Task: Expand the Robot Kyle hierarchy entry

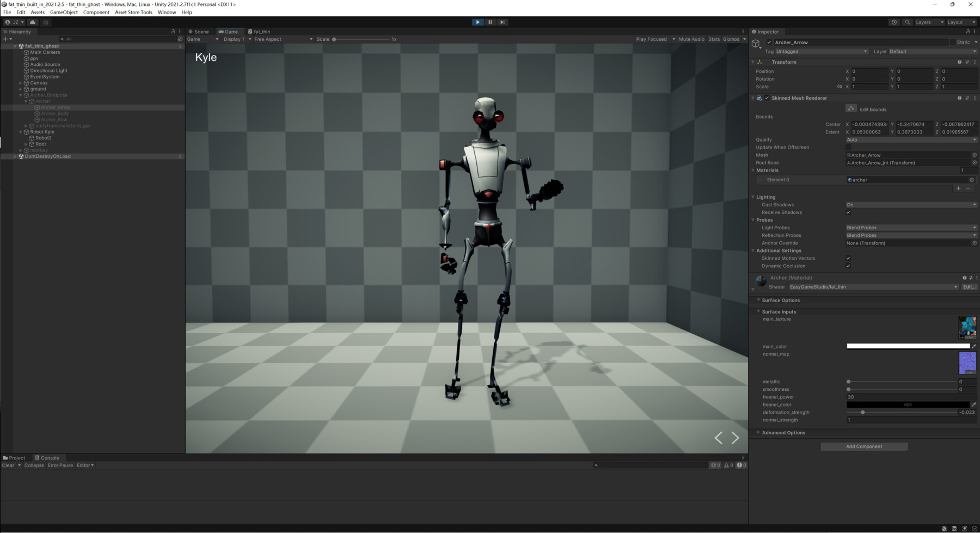Action: [21, 131]
